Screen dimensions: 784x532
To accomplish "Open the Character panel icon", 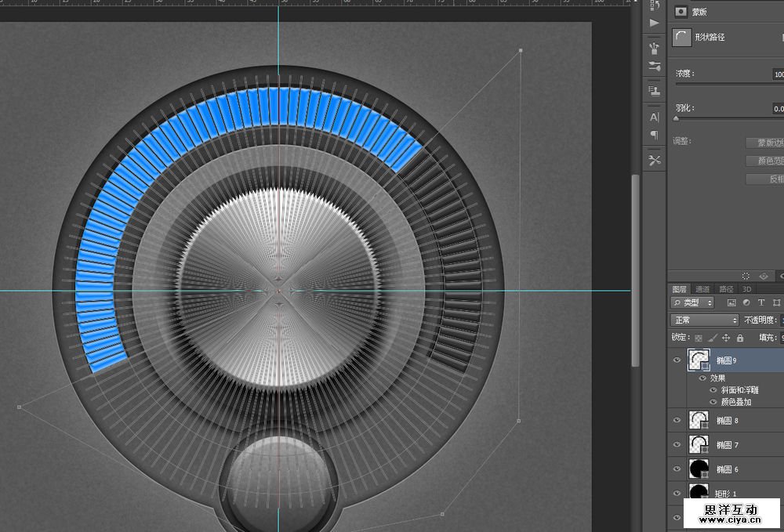I will click(655, 117).
